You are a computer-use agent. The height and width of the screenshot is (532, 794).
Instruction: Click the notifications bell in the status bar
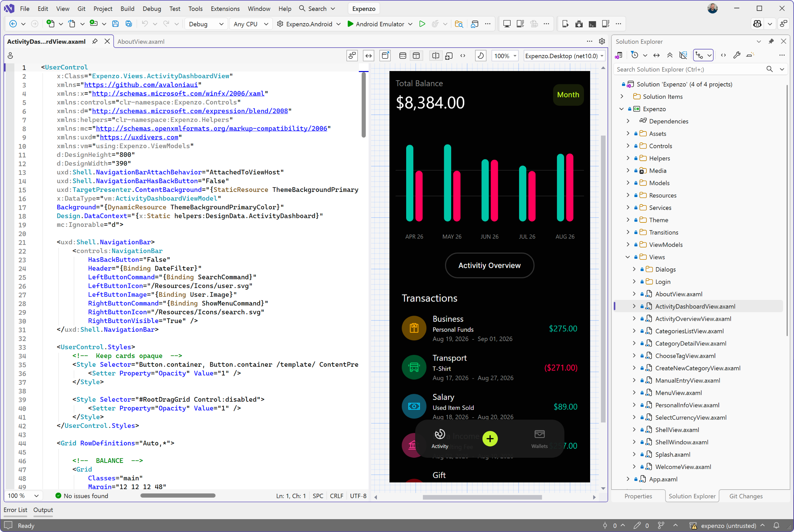776,526
